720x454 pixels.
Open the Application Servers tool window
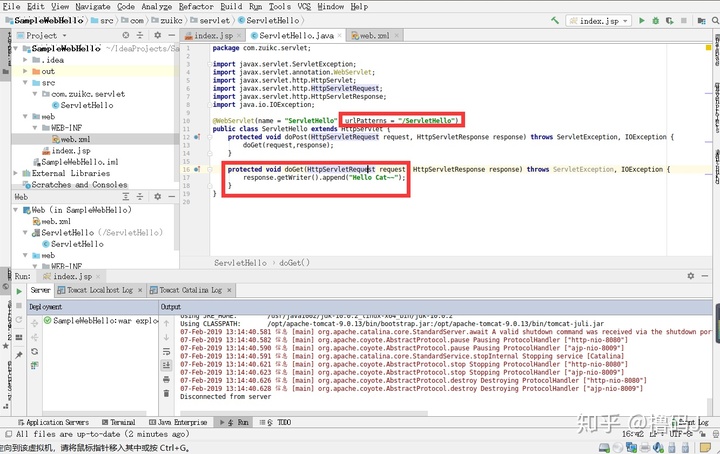click(53, 422)
